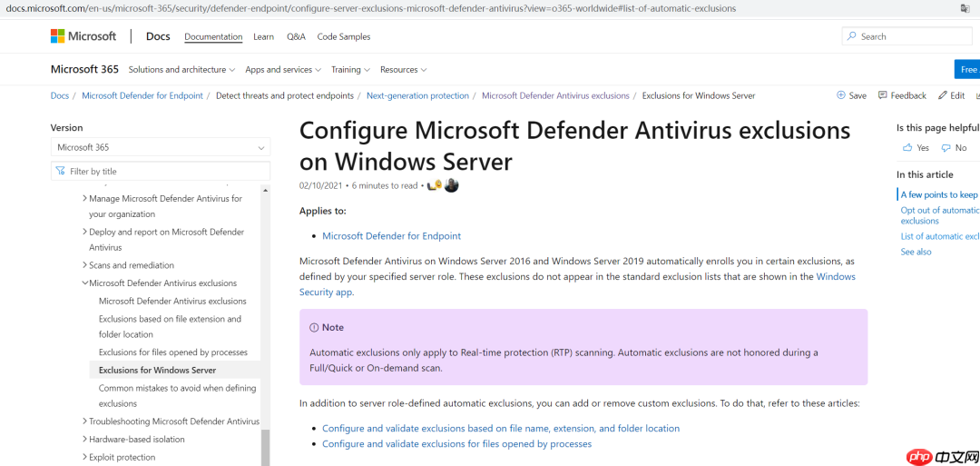Click the sidebar scrollbar thumb
The width and height of the screenshot is (980, 466).
click(x=266, y=448)
